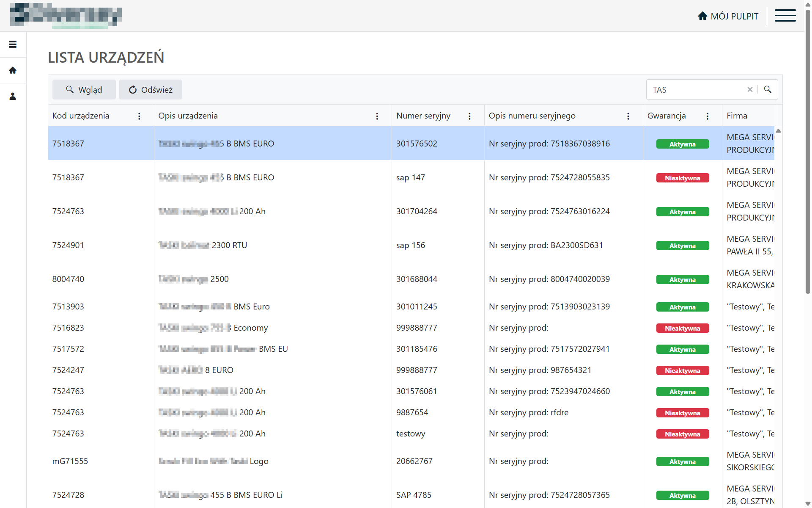
Task: Open the sidebar user profile icon
Action: click(x=13, y=97)
